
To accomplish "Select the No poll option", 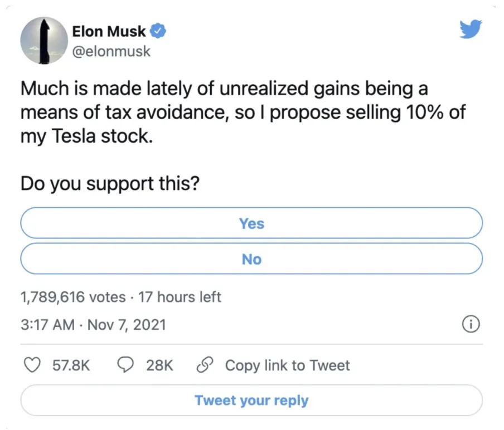I will point(251,260).
